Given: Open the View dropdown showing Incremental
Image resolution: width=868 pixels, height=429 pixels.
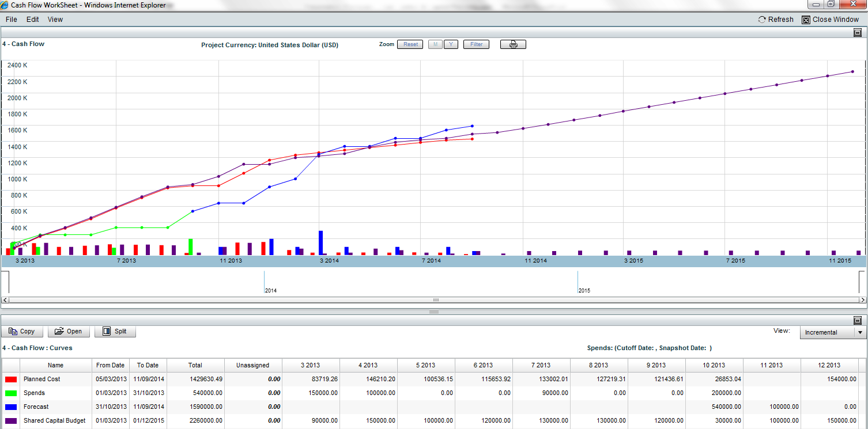Looking at the screenshot, I should click(x=833, y=333).
